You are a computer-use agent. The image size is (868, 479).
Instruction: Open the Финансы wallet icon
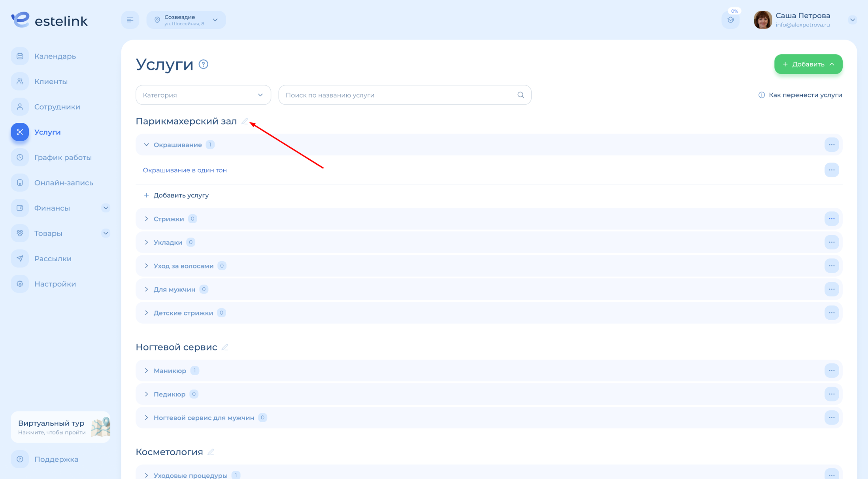20,208
